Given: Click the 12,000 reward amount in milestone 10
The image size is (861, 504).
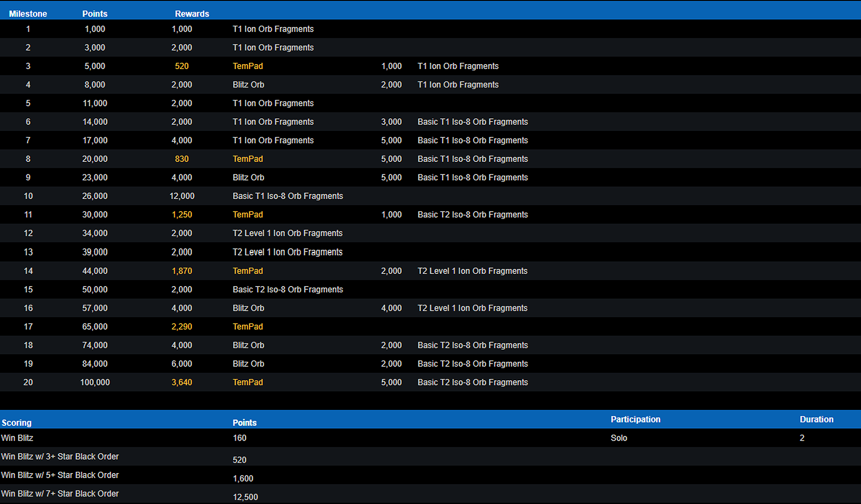Looking at the screenshot, I should pos(182,196).
